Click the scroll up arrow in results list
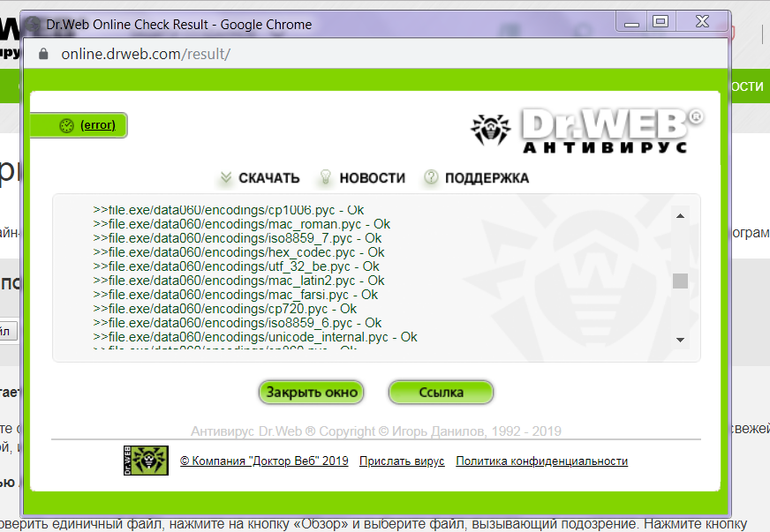The image size is (770, 532). click(680, 216)
